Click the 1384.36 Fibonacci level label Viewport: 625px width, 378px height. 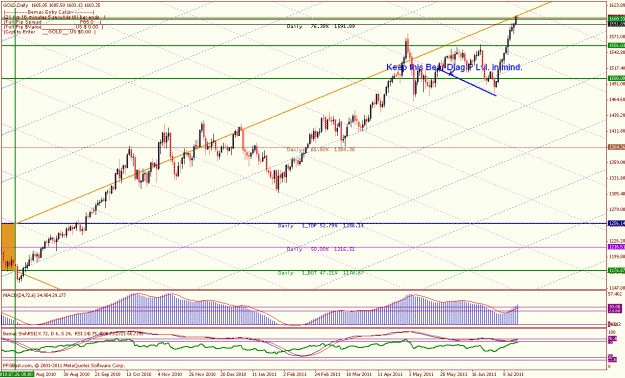coord(320,150)
